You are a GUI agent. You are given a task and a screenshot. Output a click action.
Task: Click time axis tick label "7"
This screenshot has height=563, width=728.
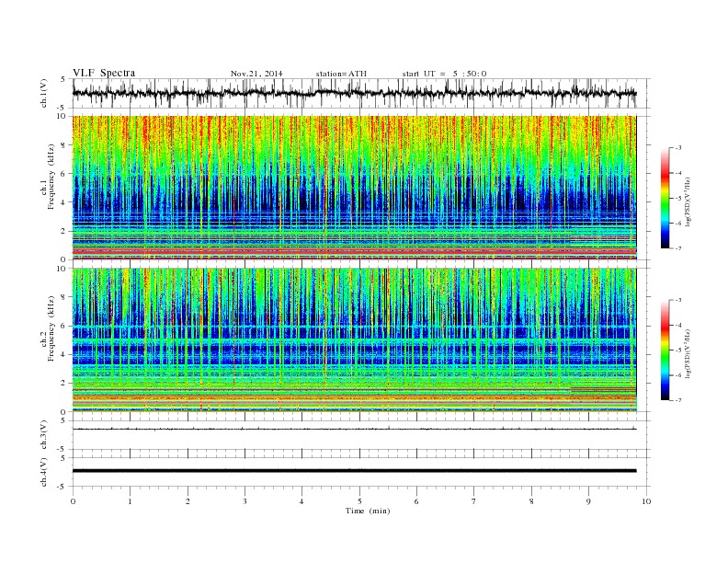[474, 501]
